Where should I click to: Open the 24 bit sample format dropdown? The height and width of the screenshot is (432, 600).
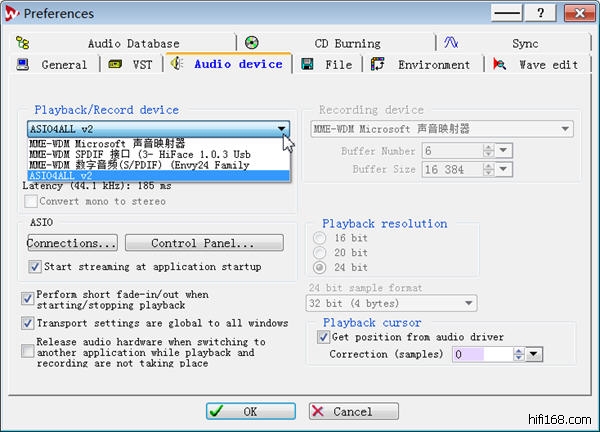469,303
